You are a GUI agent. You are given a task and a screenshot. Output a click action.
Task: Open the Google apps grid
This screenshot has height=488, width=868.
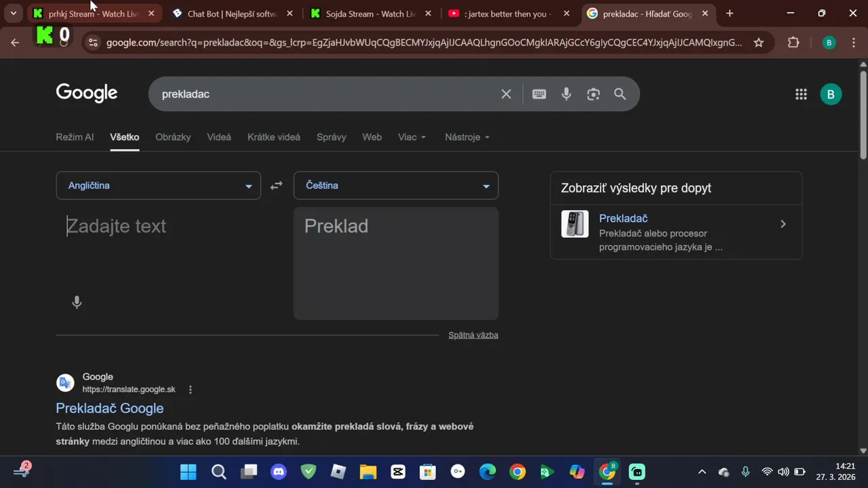coord(801,94)
